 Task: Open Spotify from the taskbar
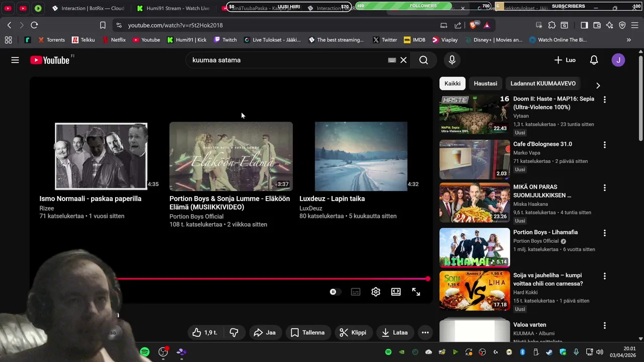click(144, 352)
